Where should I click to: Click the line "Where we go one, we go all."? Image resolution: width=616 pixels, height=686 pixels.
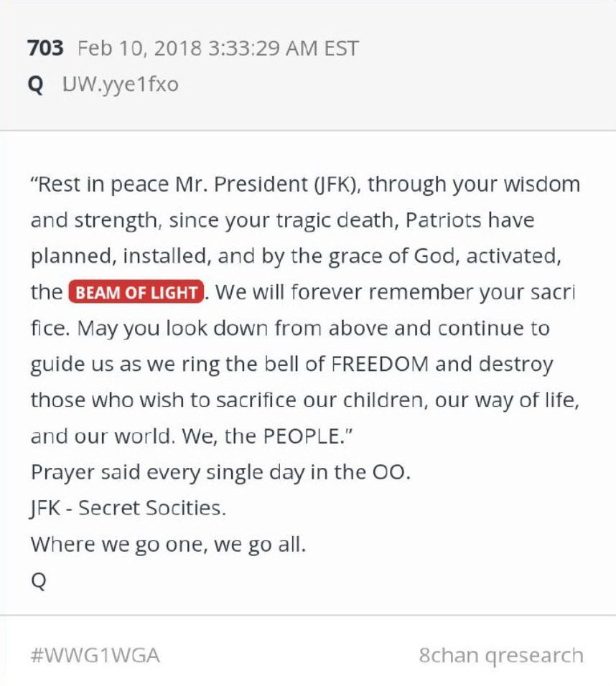(168, 545)
